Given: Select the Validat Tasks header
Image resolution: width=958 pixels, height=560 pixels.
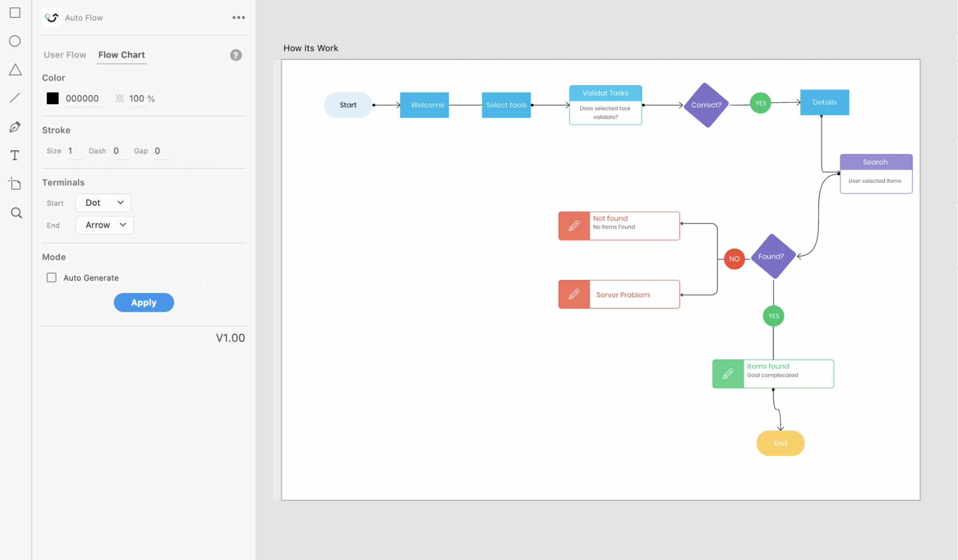Looking at the screenshot, I should pyautogui.click(x=605, y=93).
